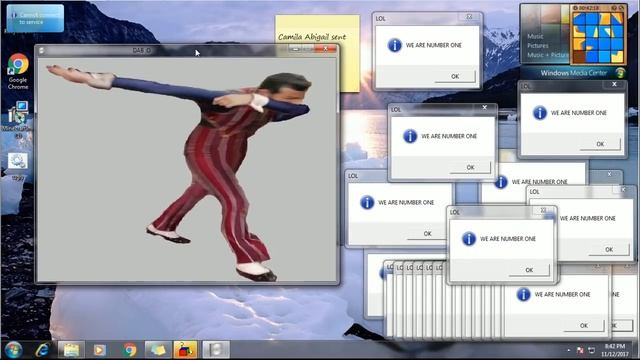
Task: Click OK in LOL dialog touching DAB window
Action: click(x=427, y=233)
